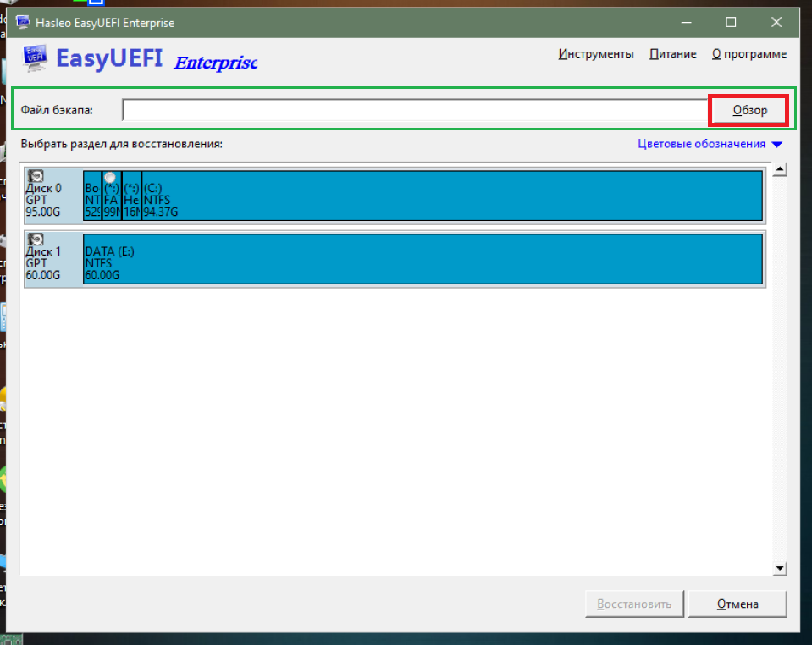
Task: Close the EasyUEFI window
Action: 776,22
